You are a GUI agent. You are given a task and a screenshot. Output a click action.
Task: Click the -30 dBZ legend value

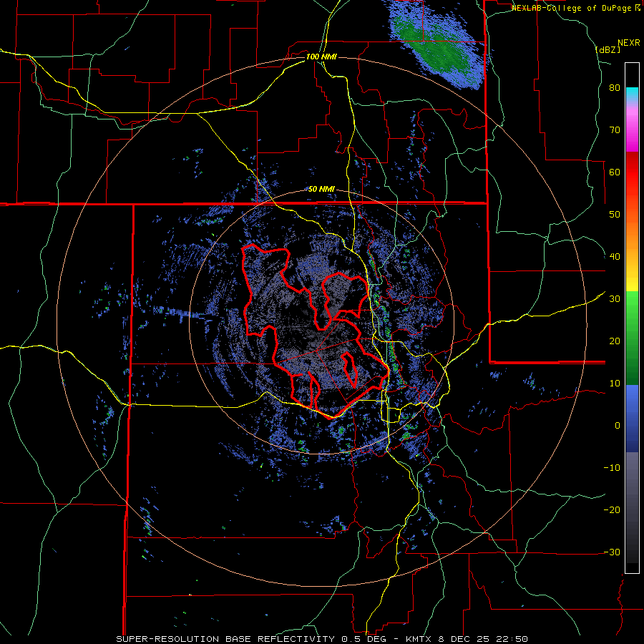tap(612, 552)
